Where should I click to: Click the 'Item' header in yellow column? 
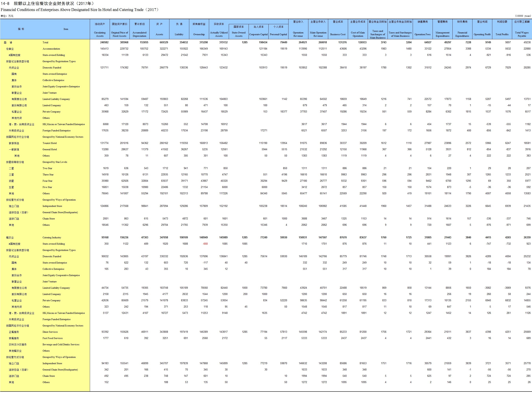[66, 29]
